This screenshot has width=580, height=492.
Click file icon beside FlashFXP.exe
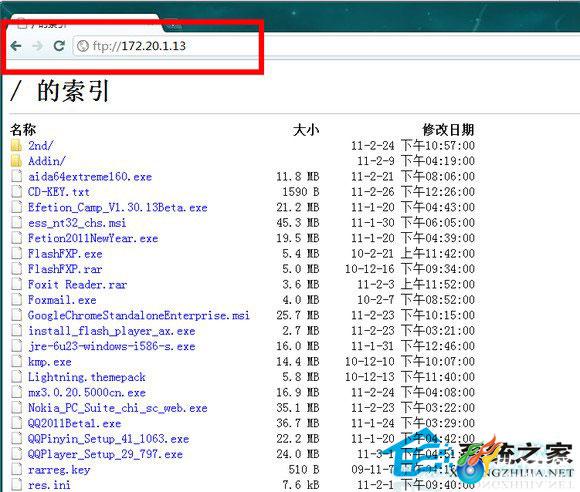[x=16, y=253]
